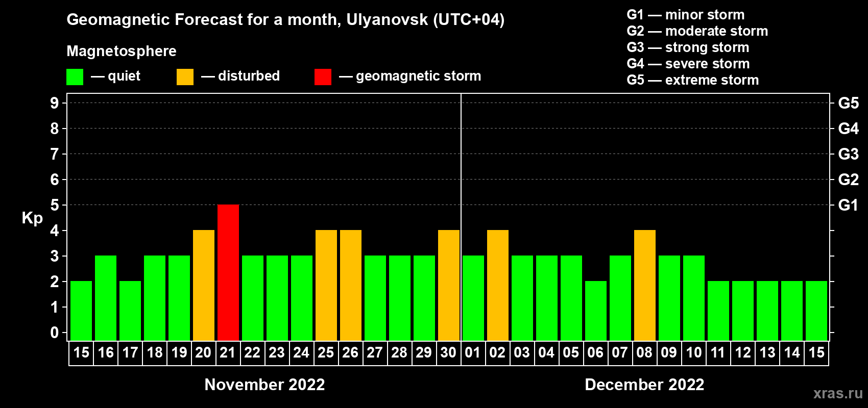This screenshot has height=408, width=868.
Task: Click the last date label 15 in December
Action: (816, 353)
